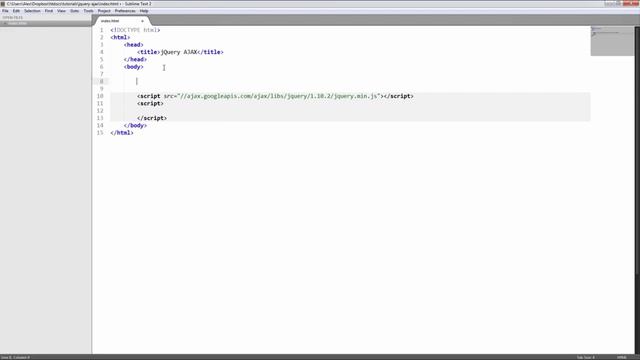
Task: Click the HTML syntax selector in status bar
Action: pyautogui.click(x=622, y=358)
